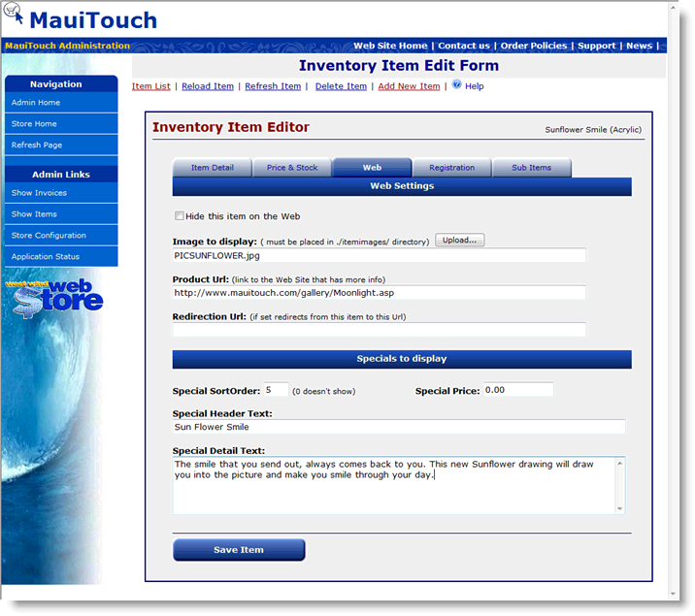Click the Special Price input box

(x=517, y=390)
